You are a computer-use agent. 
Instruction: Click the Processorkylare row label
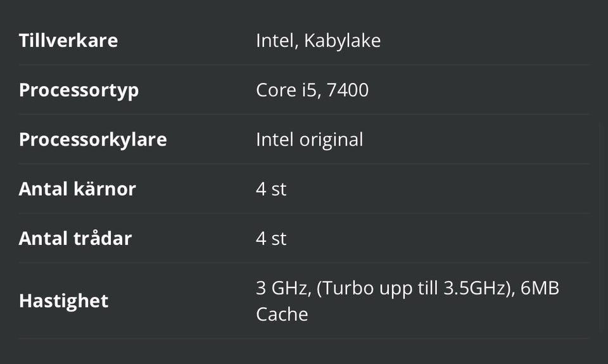tap(92, 139)
